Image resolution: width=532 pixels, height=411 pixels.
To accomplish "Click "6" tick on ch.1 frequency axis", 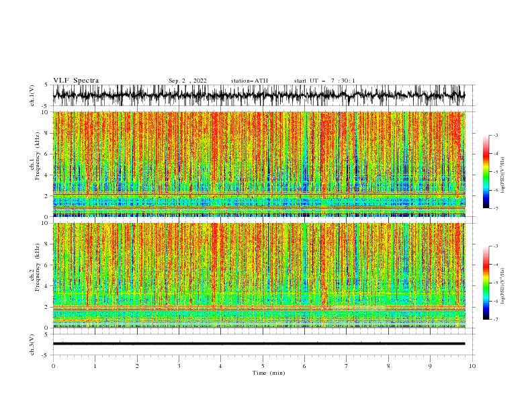I will point(46,154).
